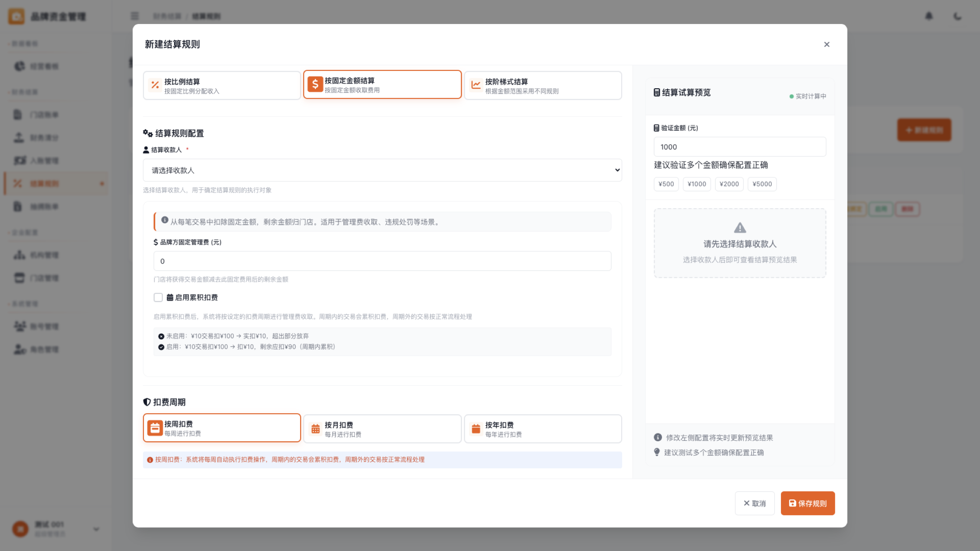Click the 品牌方固定管理费 input field
The image size is (980, 551).
tap(382, 261)
